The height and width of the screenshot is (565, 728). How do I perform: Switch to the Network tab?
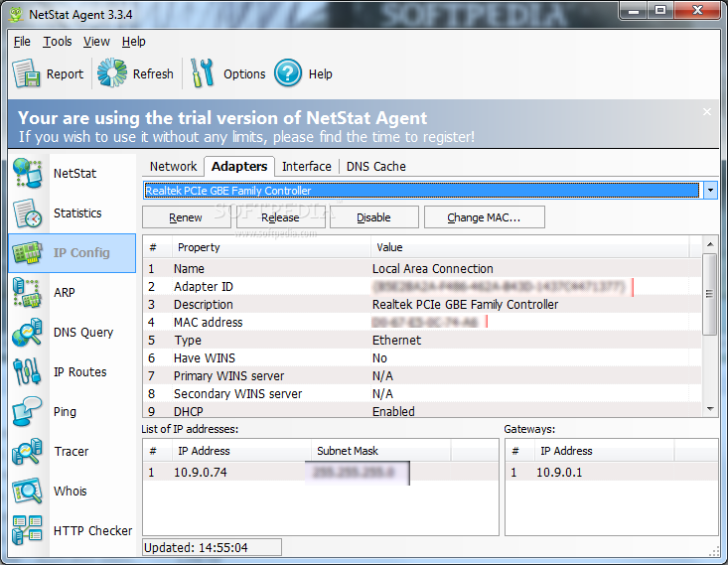pos(173,166)
